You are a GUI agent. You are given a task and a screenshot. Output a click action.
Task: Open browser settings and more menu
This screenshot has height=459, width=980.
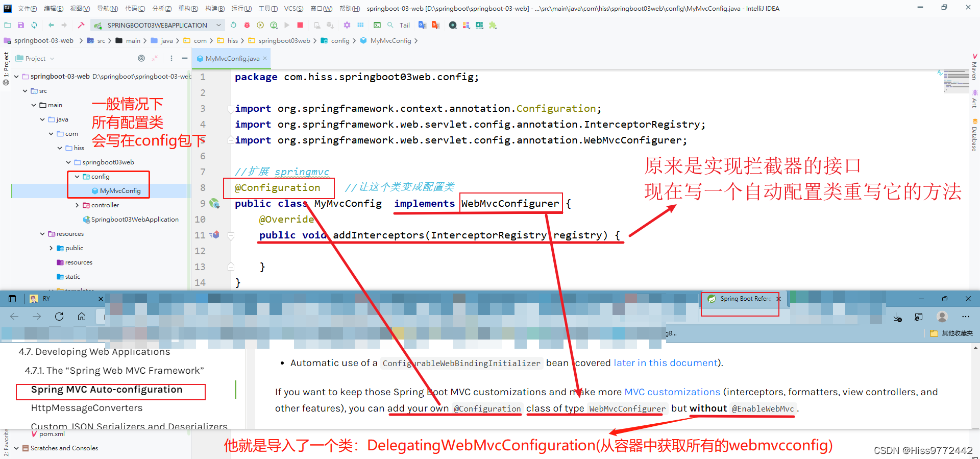pos(966,317)
